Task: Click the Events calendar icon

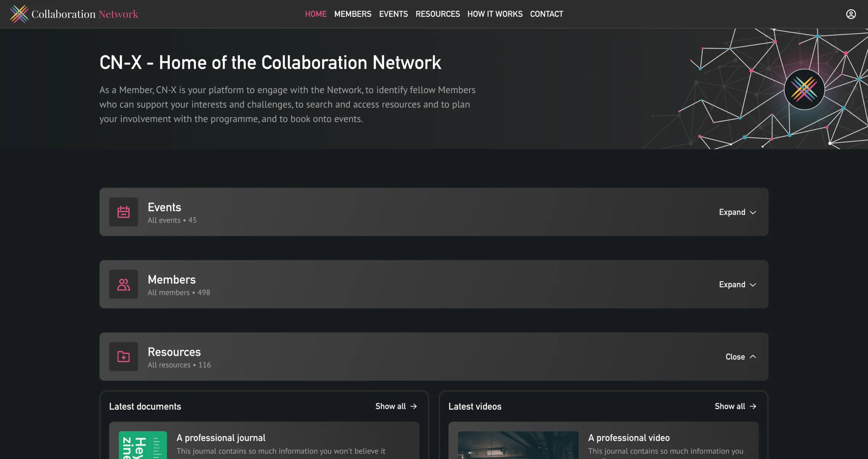Action: coord(123,212)
